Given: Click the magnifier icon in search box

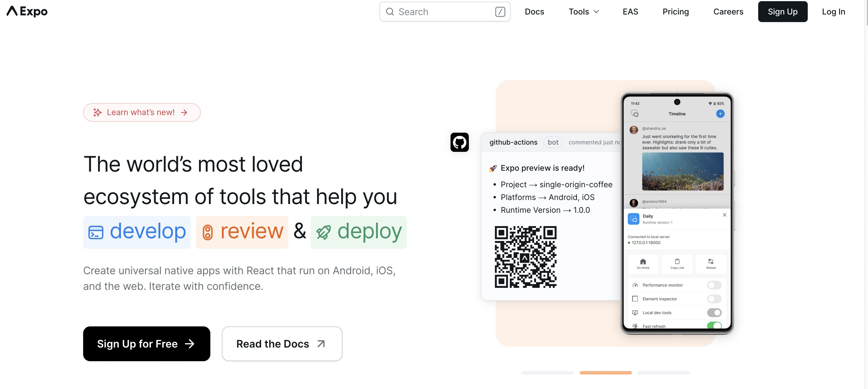Looking at the screenshot, I should tap(389, 12).
